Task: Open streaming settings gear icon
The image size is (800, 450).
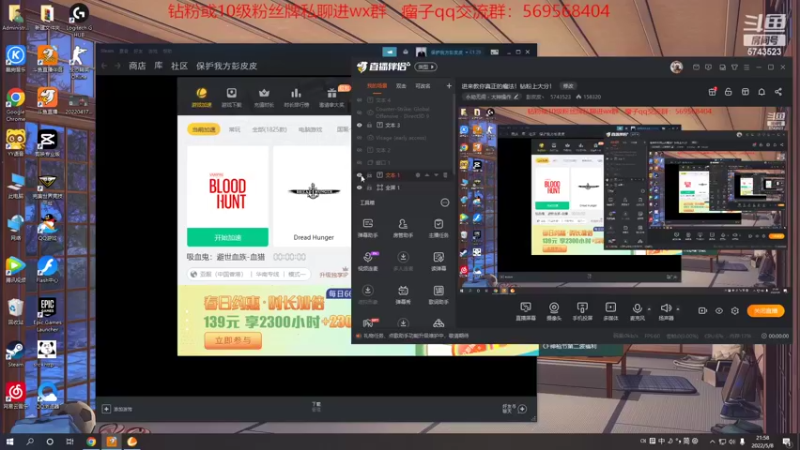Action: pyautogui.click(x=735, y=311)
